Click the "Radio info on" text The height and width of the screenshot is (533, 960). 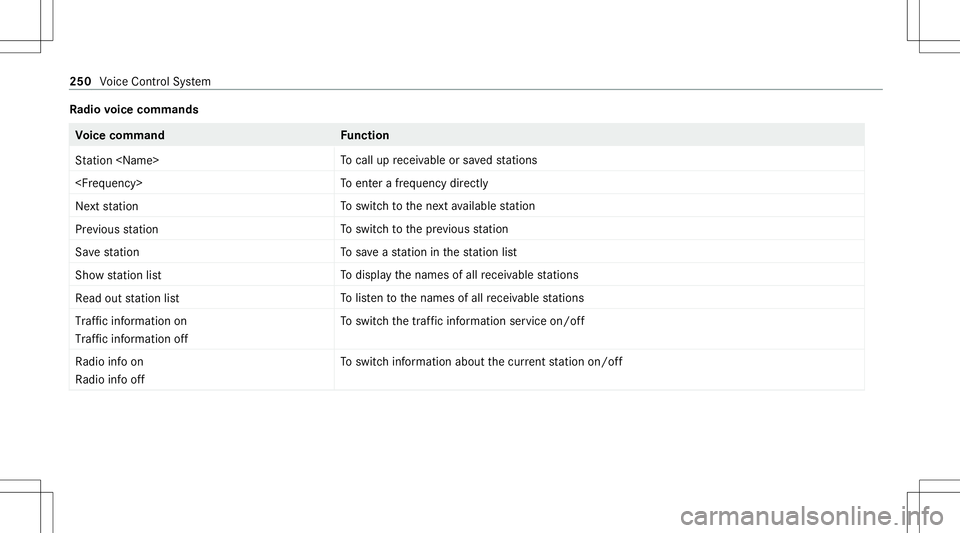[x=109, y=361]
